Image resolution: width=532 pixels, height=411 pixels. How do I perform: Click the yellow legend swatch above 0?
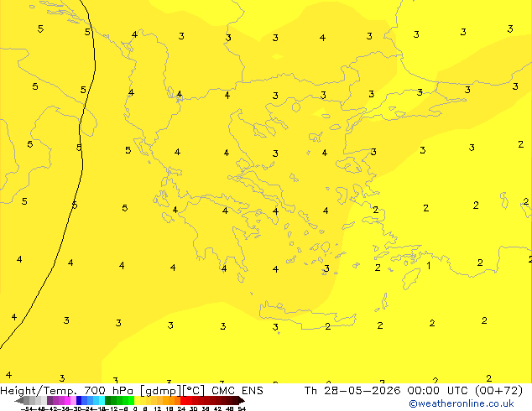coord(137,400)
